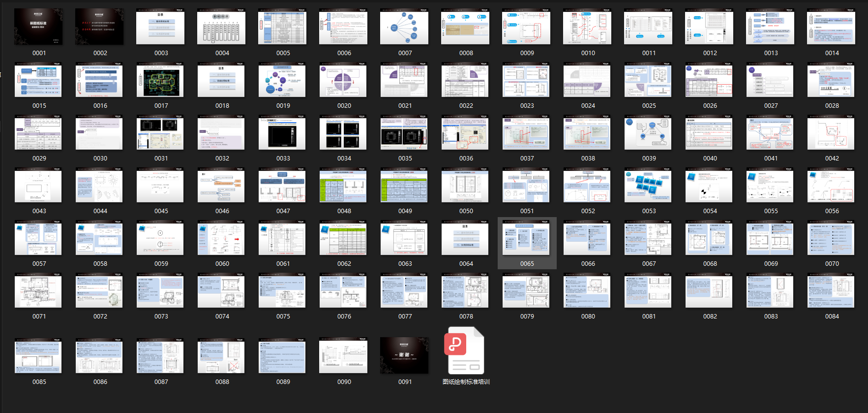868x413 pixels.
Task: Select thumbnail 0045
Action: pyautogui.click(x=160, y=185)
